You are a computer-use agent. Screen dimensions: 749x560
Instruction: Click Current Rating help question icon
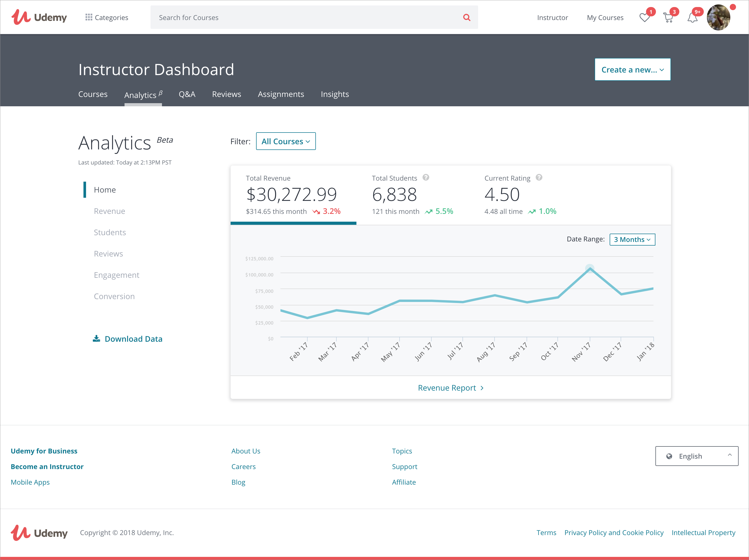(539, 177)
